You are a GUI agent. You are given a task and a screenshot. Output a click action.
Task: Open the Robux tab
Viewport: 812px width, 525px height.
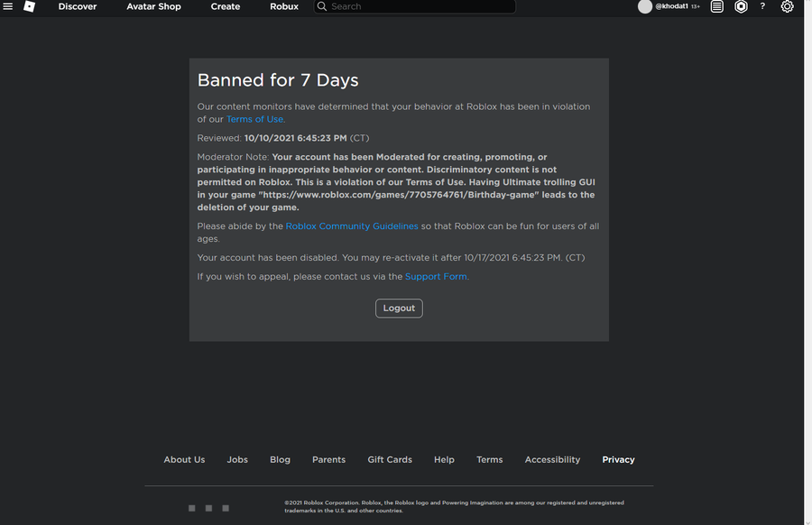point(284,6)
